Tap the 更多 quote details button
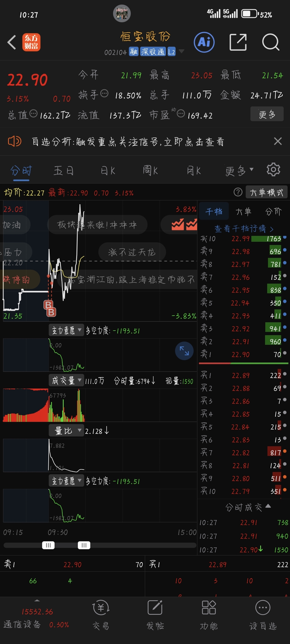This screenshot has height=644, width=290. click(267, 114)
